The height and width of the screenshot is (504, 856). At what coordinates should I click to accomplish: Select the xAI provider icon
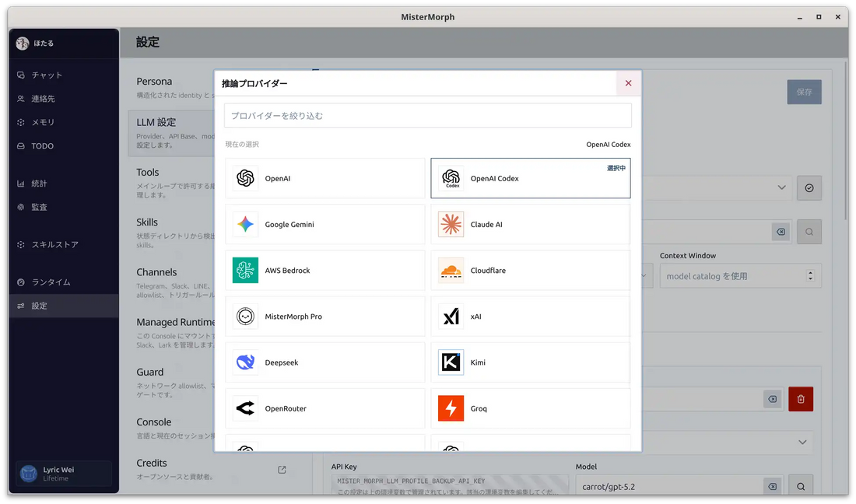(451, 317)
